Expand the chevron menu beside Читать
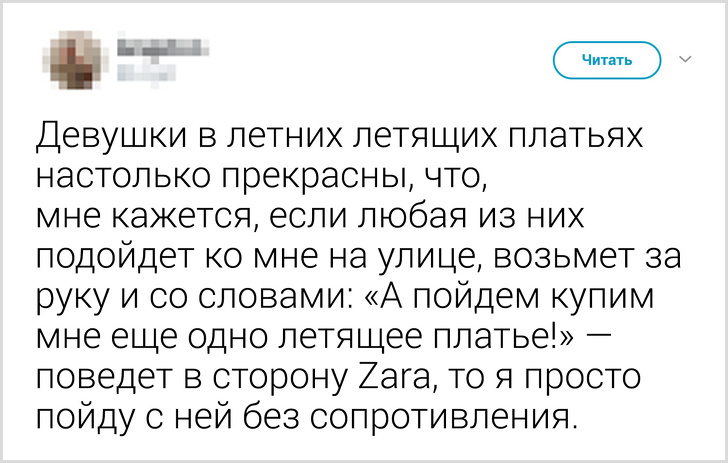The width and height of the screenshot is (728, 463). point(686,60)
